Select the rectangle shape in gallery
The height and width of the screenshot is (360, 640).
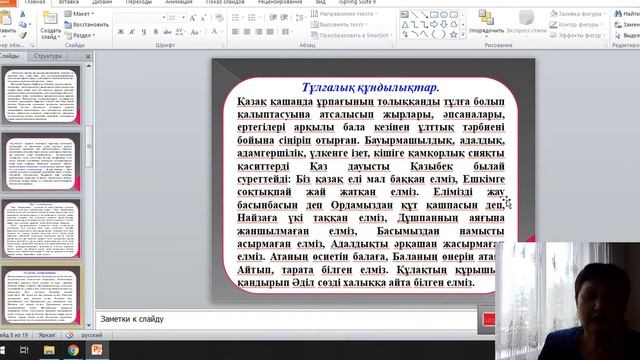click(434, 15)
